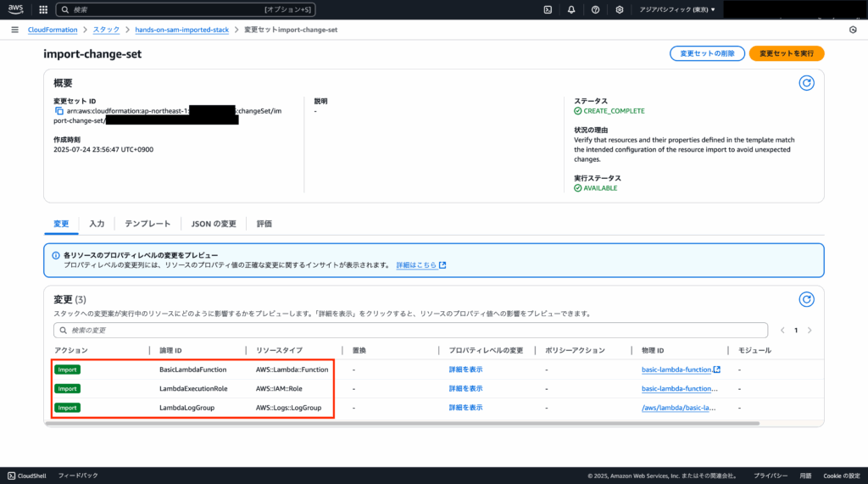Go to next page of changes

point(810,330)
